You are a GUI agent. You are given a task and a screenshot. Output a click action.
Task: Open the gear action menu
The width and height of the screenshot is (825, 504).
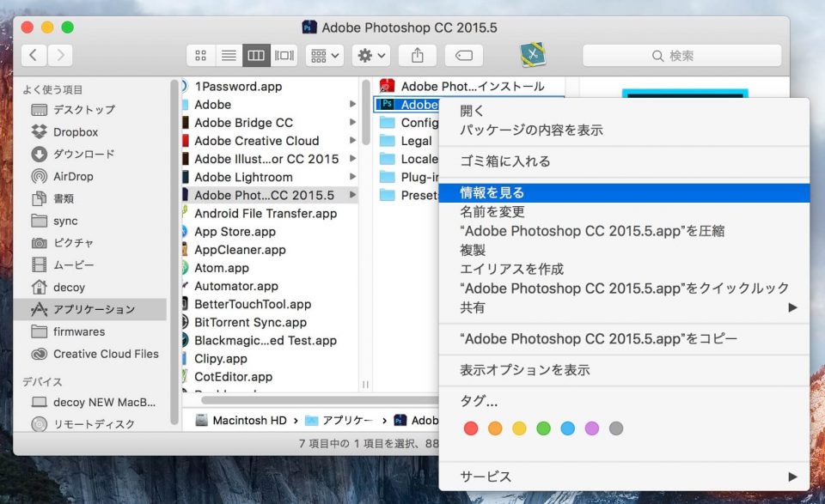(371, 55)
